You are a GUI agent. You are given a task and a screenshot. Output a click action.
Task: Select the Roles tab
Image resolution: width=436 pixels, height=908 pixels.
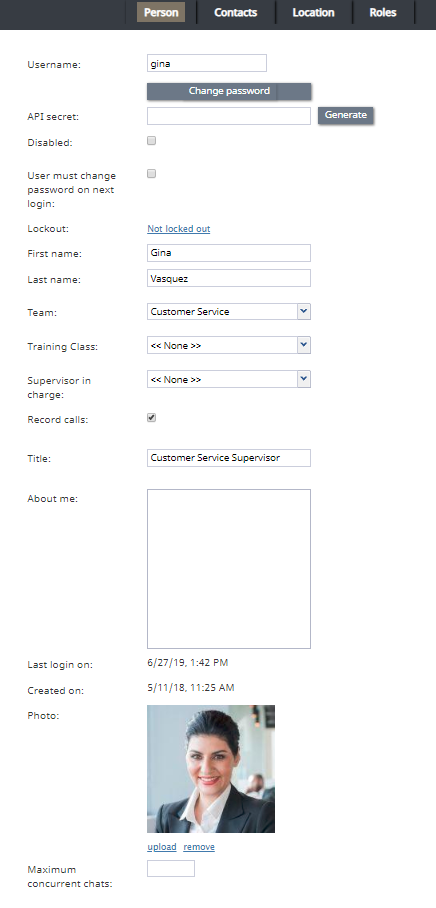pyautogui.click(x=383, y=13)
